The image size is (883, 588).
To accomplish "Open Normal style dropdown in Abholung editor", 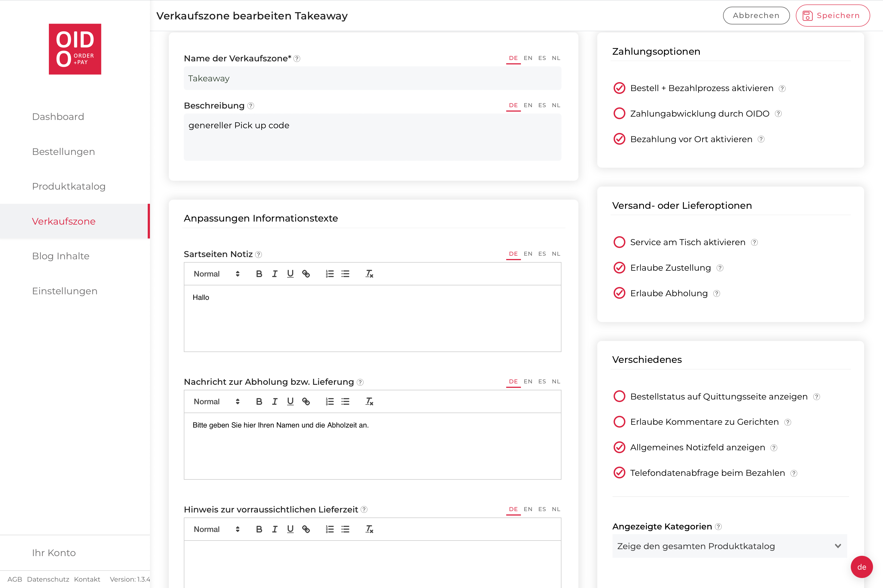I will pyautogui.click(x=216, y=402).
